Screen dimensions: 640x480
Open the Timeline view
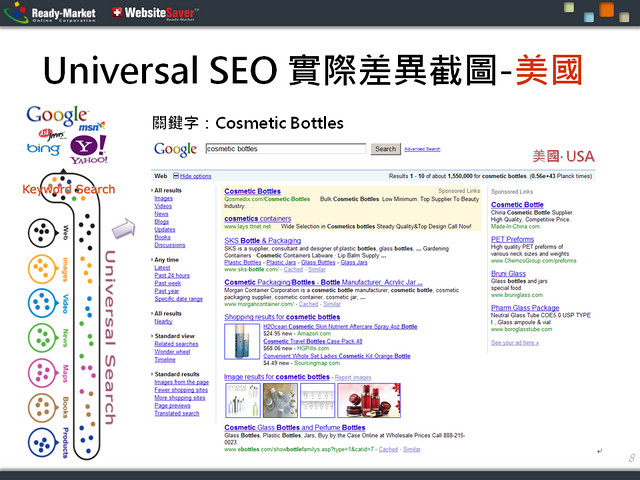pos(165,360)
